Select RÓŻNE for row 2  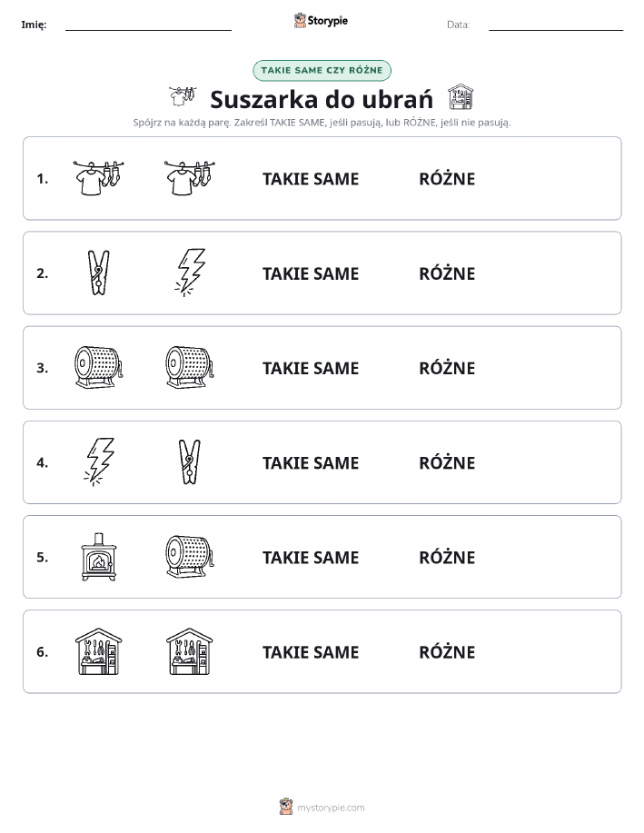click(x=447, y=273)
